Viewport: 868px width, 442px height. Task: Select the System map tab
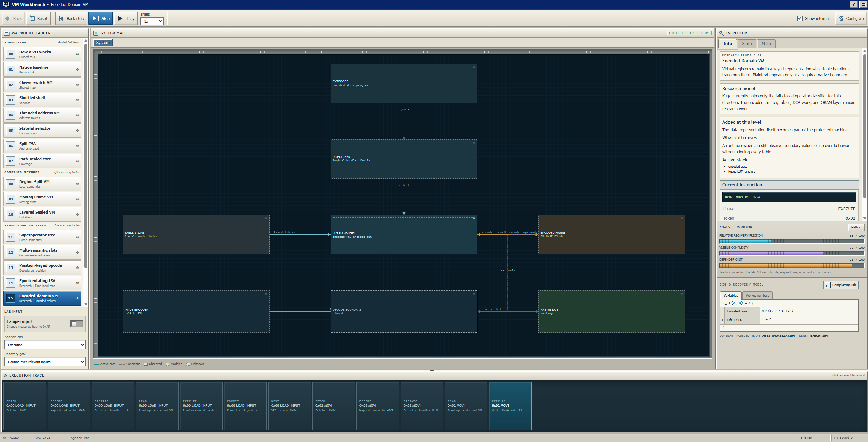point(103,43)
